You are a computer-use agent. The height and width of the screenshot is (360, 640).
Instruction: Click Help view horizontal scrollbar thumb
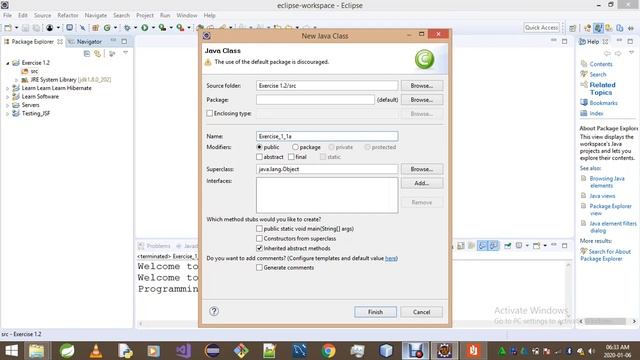point(605,322)
